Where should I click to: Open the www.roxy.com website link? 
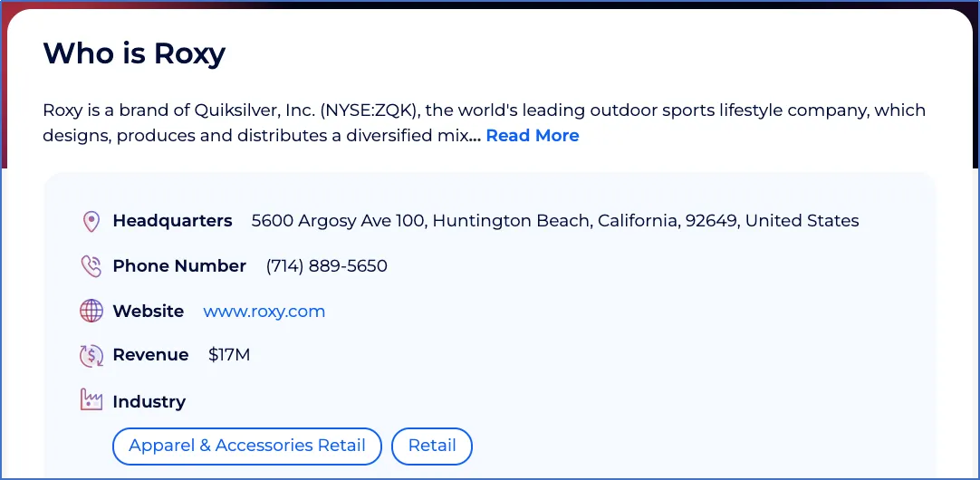click(264, 312)
